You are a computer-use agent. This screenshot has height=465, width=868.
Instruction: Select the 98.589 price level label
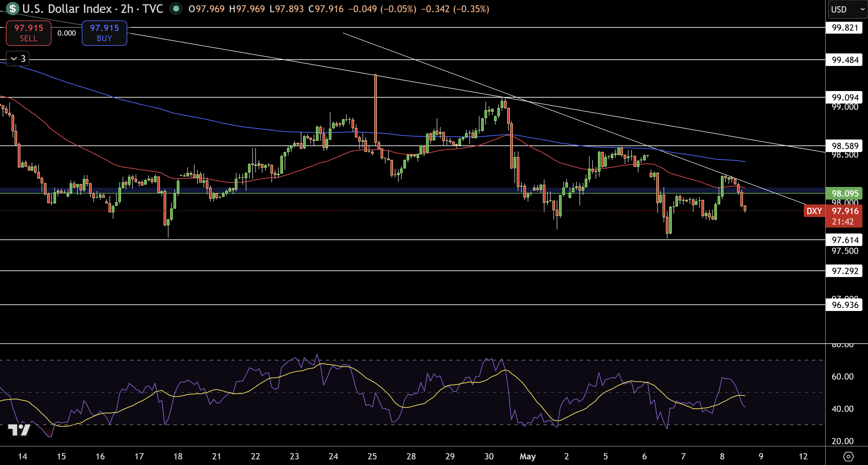[x=844, y=146]
